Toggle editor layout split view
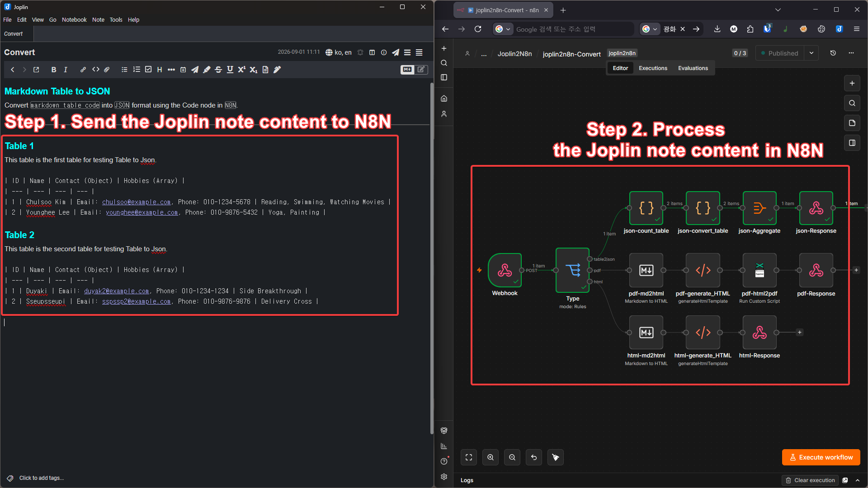This screenshot has width=868, height=488. [372, 52]
